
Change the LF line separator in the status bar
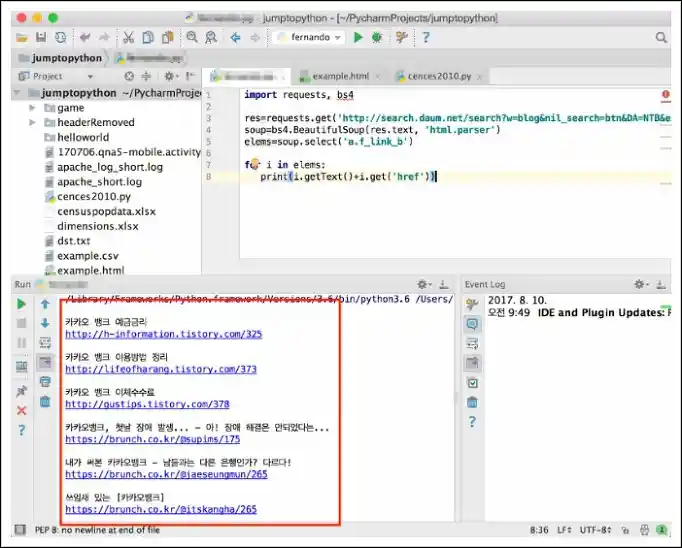click(x=564, y=530)
